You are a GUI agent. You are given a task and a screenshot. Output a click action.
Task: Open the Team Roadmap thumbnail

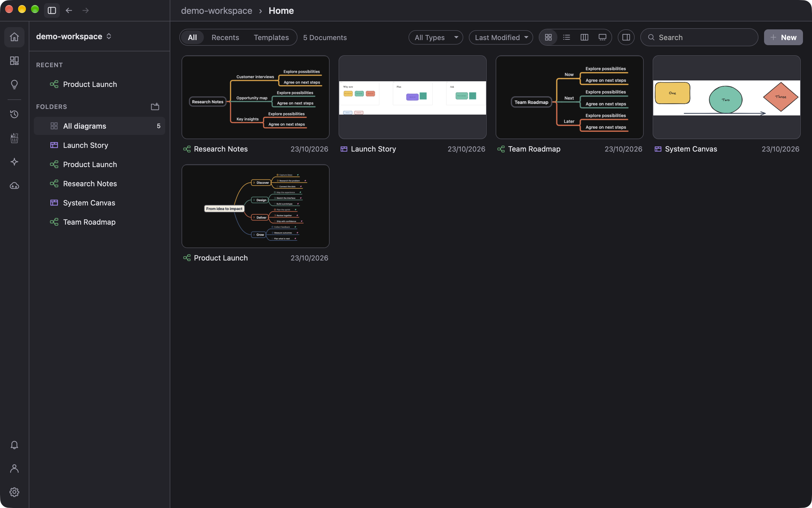pos(570,97)
